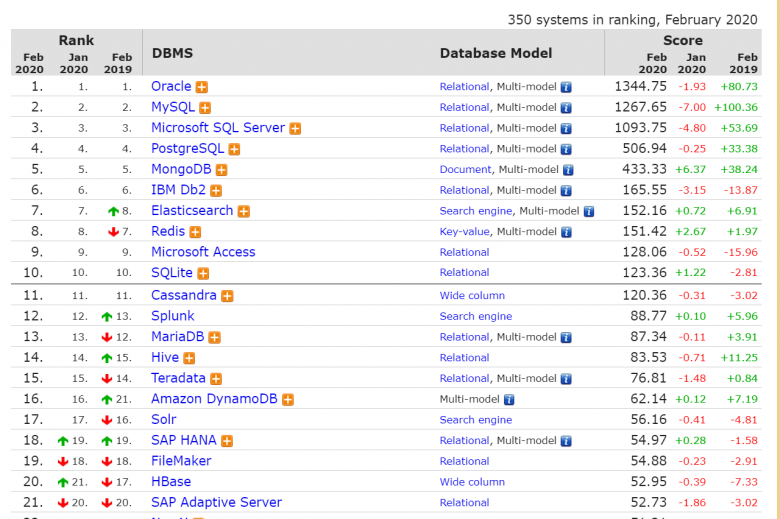Click the DBMS column header
Image resolution: width=780 pixels, height=519 pixels.
pyautogui.click(x=173, y=53)
